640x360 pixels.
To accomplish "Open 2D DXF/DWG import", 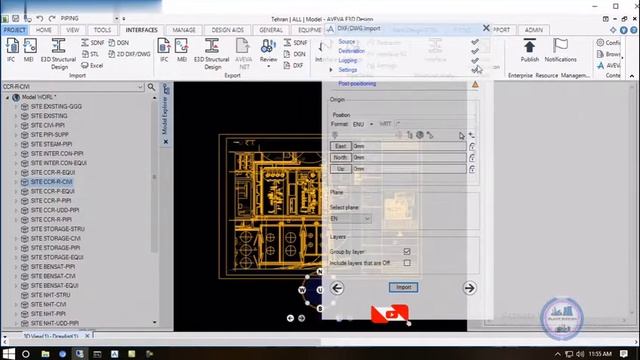I will (129, 54).
